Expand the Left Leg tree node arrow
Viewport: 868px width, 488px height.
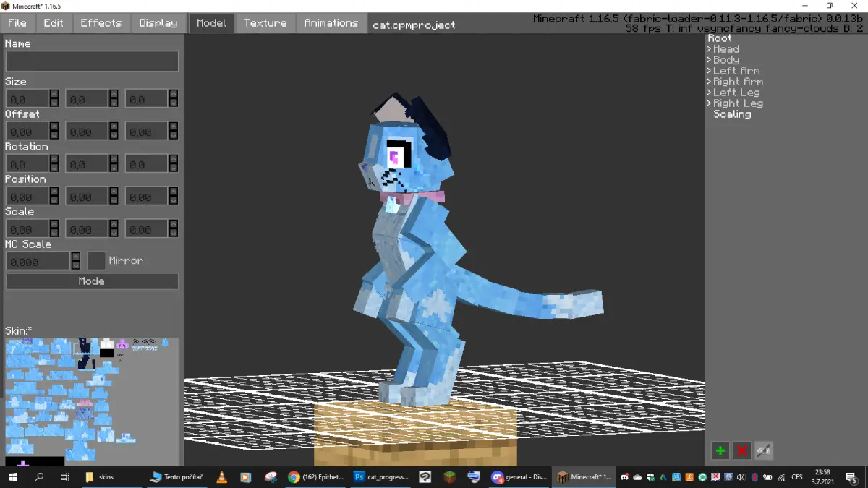coord(710,93)
